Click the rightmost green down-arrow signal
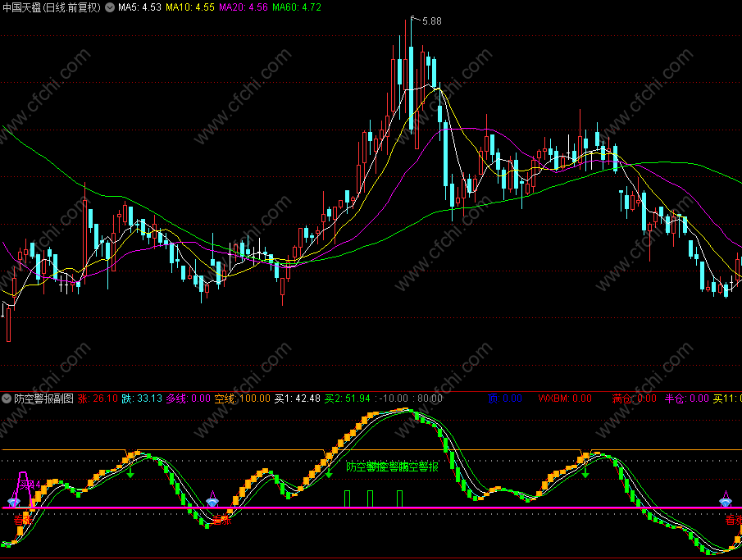The height and width of the screenshot is (560, 742). click(585, 472)
